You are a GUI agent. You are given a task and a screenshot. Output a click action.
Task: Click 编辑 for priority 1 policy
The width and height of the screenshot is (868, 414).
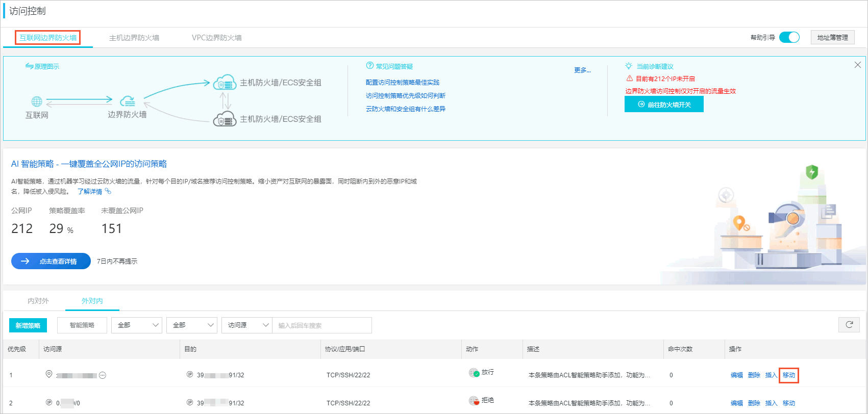pos(737,375)
